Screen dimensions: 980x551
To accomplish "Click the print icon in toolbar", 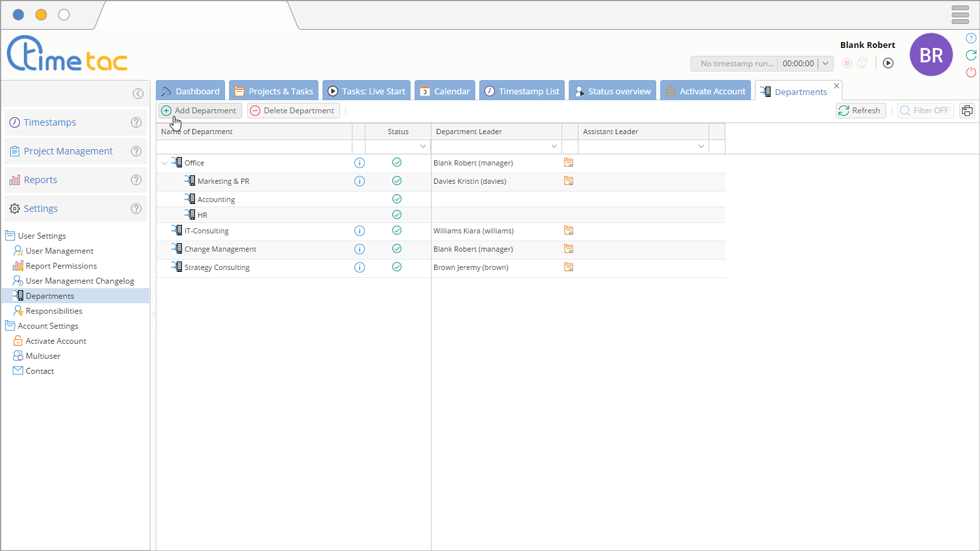I will [x=967, y=111].
